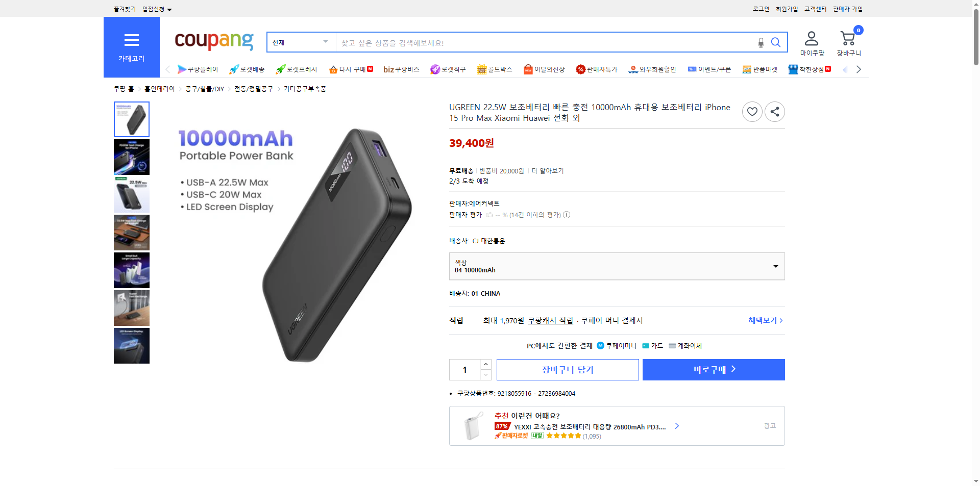Click the seller rating info icon
Image resolution: width=980 pixels, height=486 pixels.
point(567,215)
